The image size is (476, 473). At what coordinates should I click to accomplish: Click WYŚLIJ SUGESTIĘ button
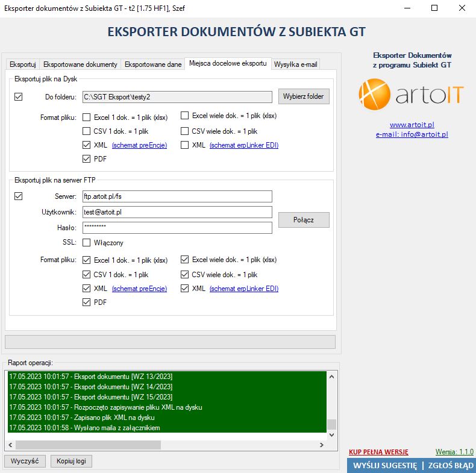coord(385,466)
